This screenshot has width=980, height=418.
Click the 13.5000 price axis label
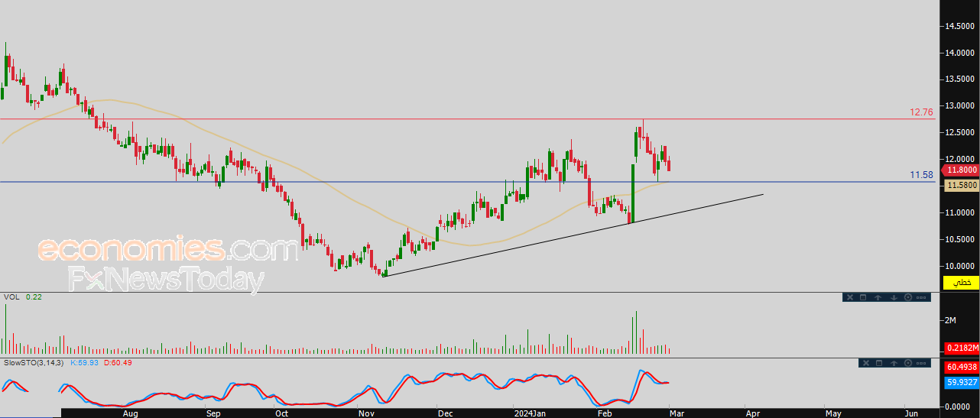tap(959, 79)
